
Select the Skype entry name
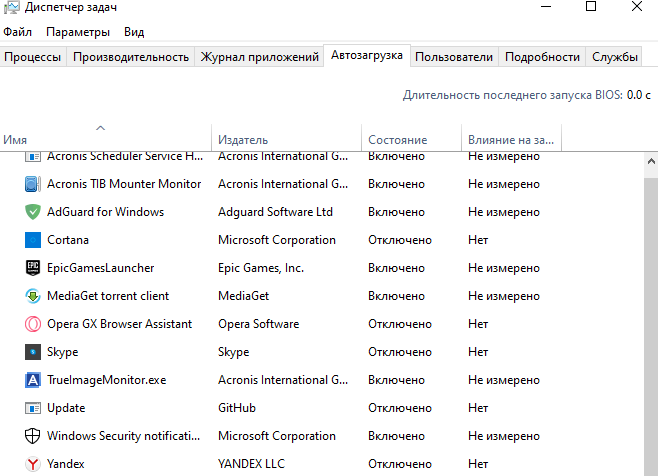click(x=63, y=352)
